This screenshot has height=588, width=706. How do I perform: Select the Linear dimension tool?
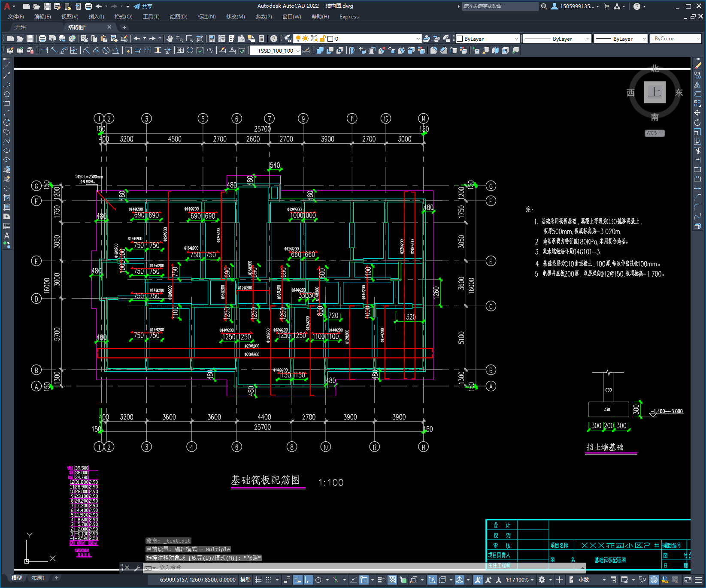pyautogui.click(x=44, y=50)
